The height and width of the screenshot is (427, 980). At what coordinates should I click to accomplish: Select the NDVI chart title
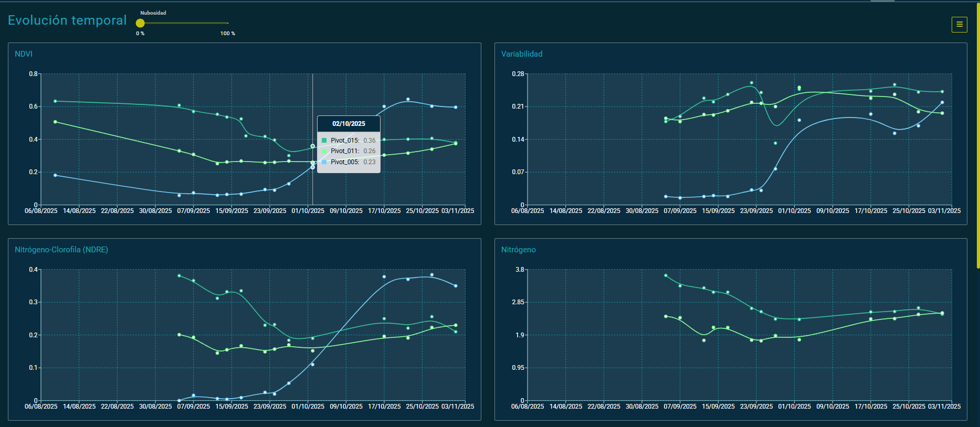[x=24, y=54]
